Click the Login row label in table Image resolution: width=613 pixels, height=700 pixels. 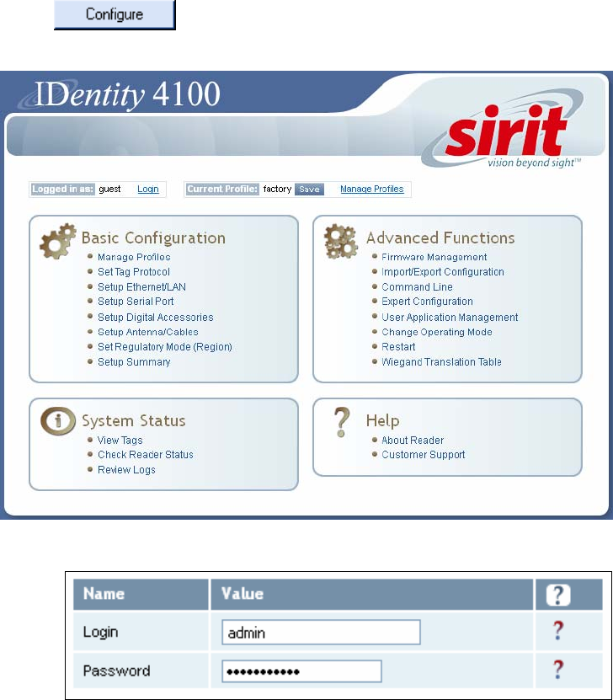100,632
